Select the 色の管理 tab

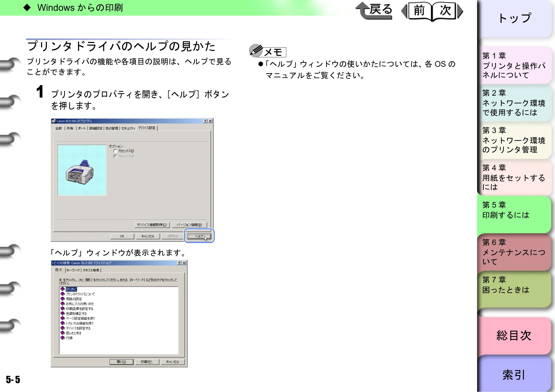click(112, 128)
